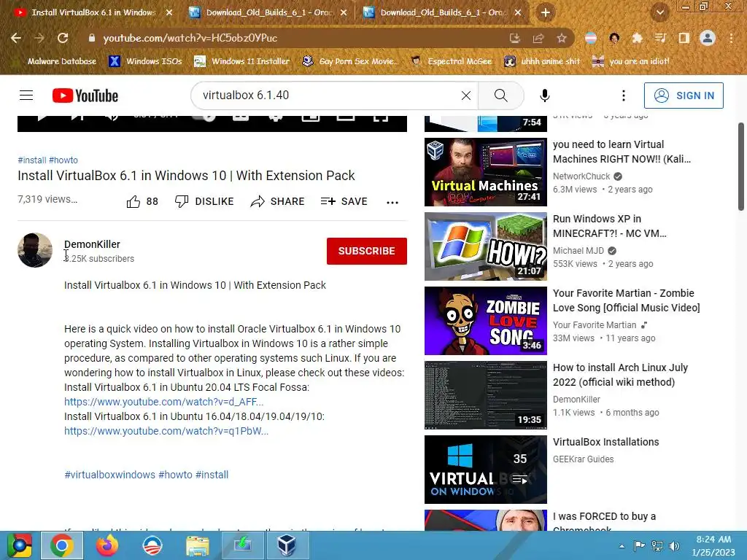Clear the search box text
This screenshot has height=560, width=747.
click(466, 96)
